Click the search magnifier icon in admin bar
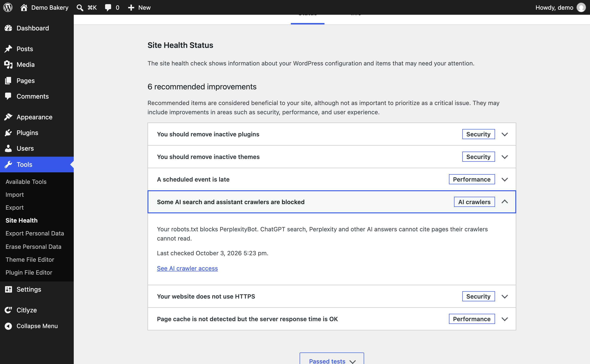Viewport: 590px width, 364px height. point(80,7)
